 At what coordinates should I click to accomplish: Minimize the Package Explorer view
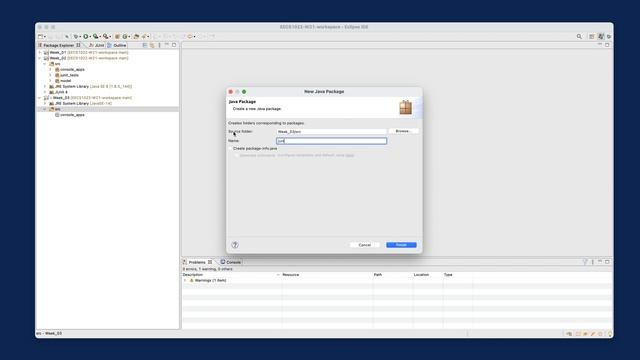pyautogui.click(x=167, y=45)
